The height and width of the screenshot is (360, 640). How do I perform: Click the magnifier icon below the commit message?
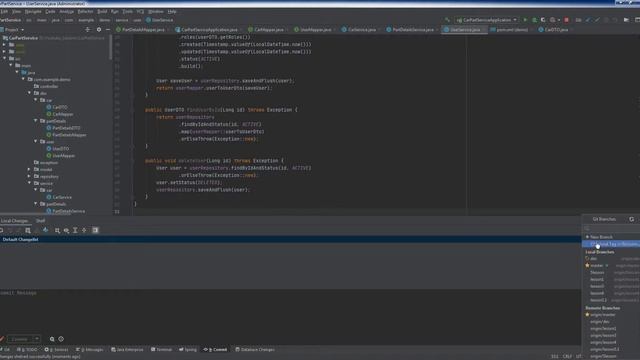pyautogui.click(x=52, y=339)
